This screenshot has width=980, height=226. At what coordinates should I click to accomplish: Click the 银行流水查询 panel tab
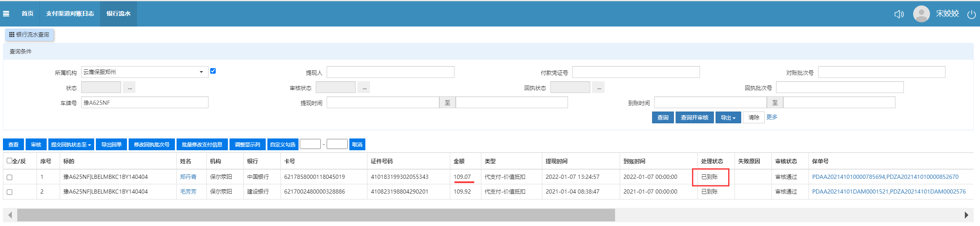tap(29, 35)
